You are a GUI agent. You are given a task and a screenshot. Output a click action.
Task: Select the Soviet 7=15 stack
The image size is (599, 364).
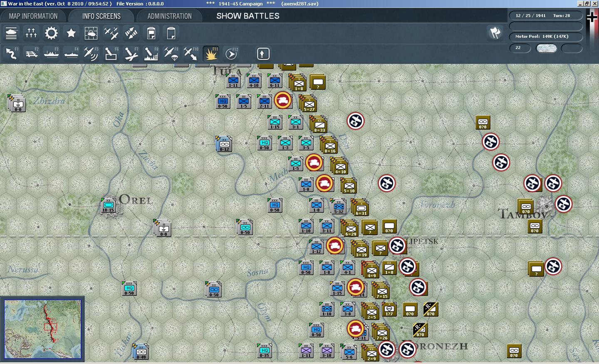click(x=381, y=290)
